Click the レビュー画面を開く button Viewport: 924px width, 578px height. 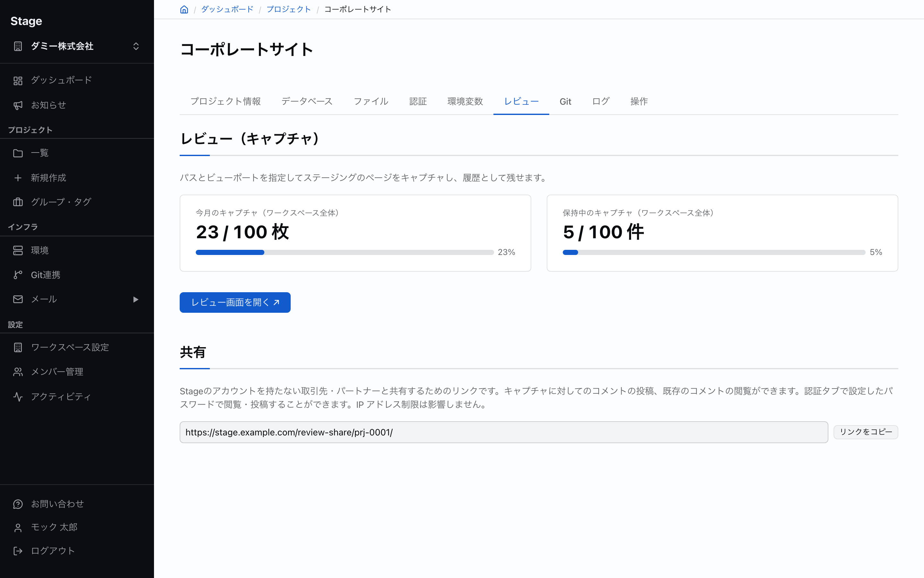click(235, 302)
